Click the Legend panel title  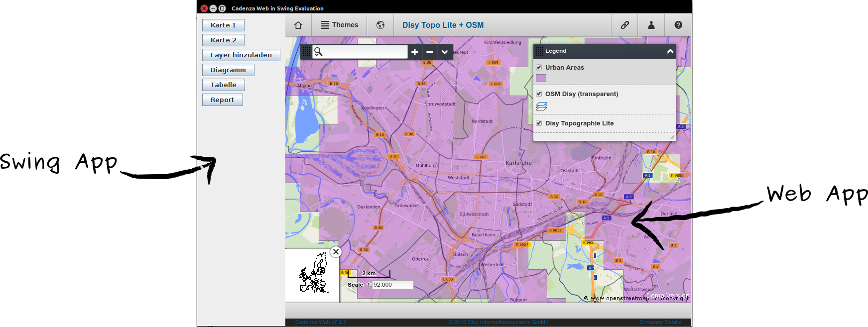pos(556,51)
